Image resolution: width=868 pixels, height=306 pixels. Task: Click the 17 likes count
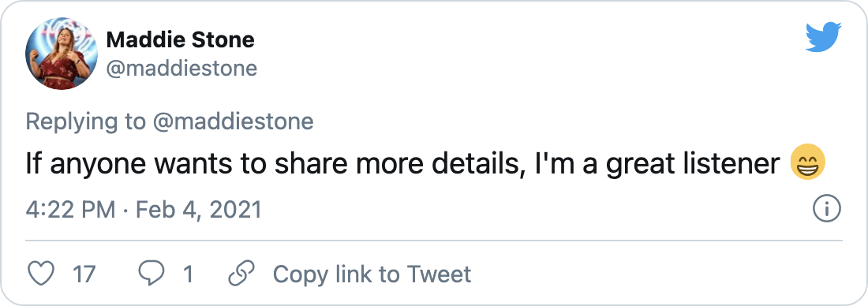pyautogui.click(x=84, y=274)
